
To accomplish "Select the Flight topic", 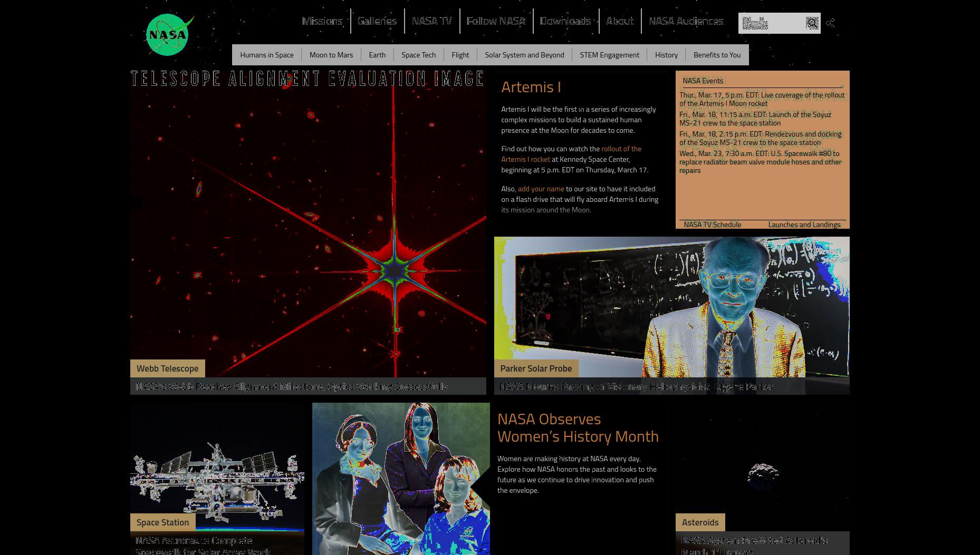I will pos(460,55).
